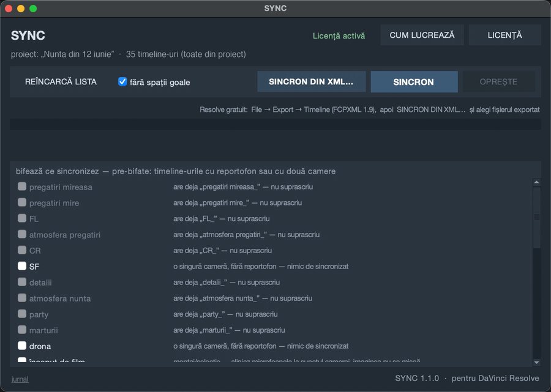Viewport: 551px width, 392px height.
Task: Maximize the SYNC window with green button
Action: pyautogui.click(x=33, y=9)
